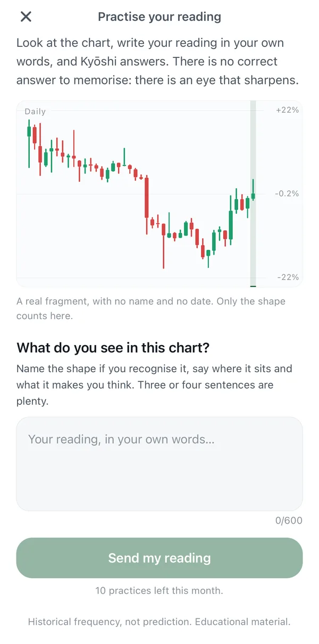This screenshot has width=319, height=644.
Task: Tap the large red breakdown candle mid-chart
Action: pos(146,198)
